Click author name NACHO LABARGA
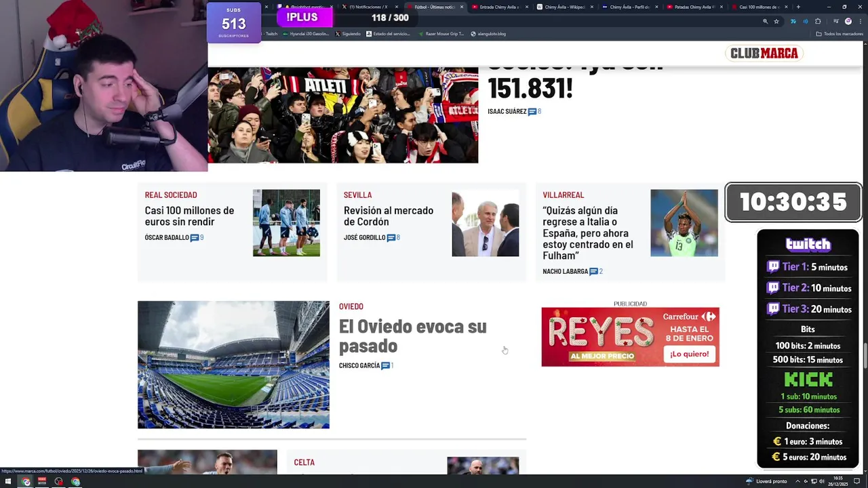Image resolution: width=868 pixels, height=488 pixels. tap(565, 272)
